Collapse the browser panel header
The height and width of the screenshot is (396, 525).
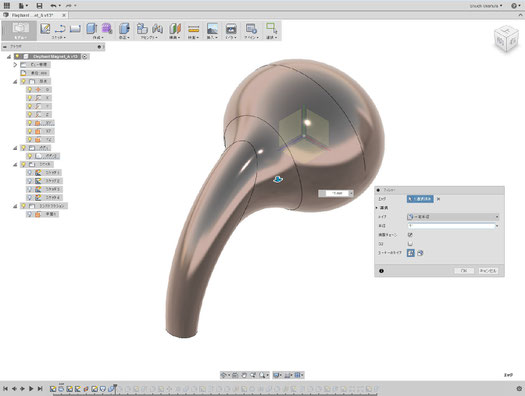(x=5, y=47)
